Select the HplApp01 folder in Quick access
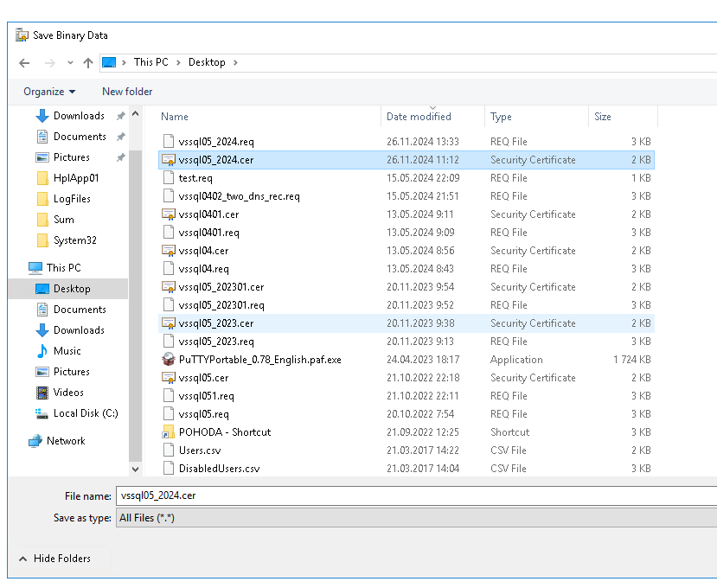The image size is (717, 588). point(76,178)
